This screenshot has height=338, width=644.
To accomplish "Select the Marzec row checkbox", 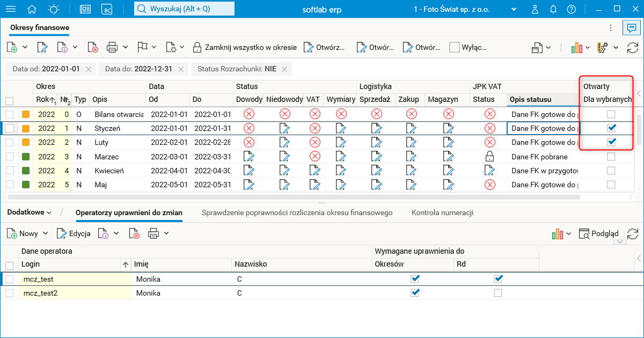I will point(9,157).
